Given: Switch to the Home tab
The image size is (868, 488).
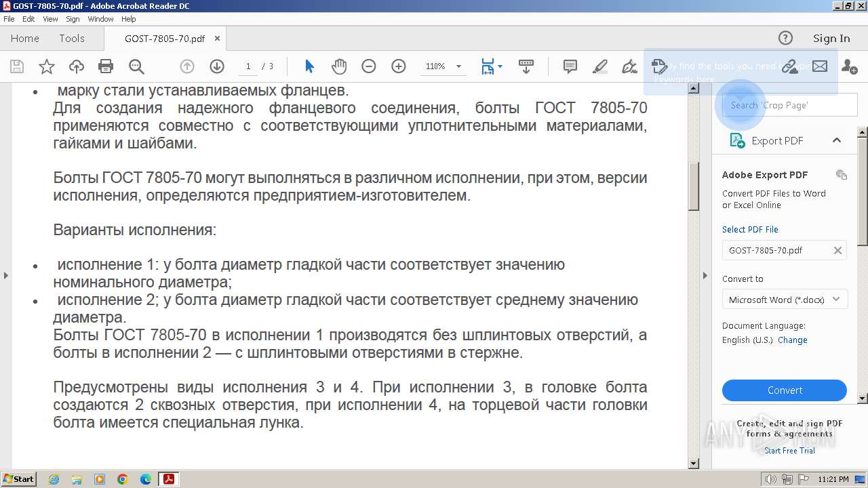Looking at the screenshot, I should 25,39.
